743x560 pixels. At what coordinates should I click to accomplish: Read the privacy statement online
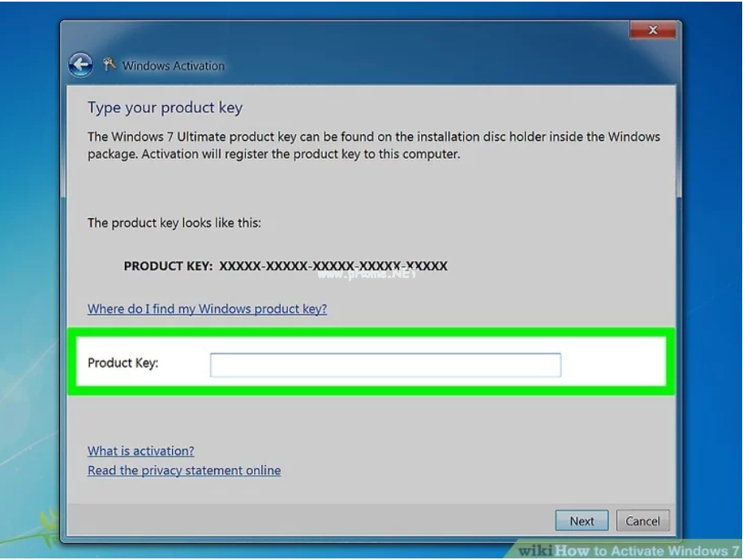[184, 470]
